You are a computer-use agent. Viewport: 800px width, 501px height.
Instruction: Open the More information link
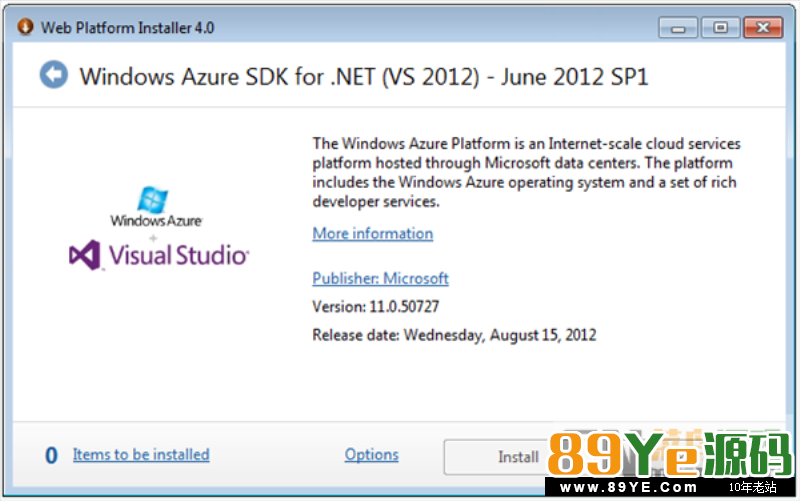372,234
